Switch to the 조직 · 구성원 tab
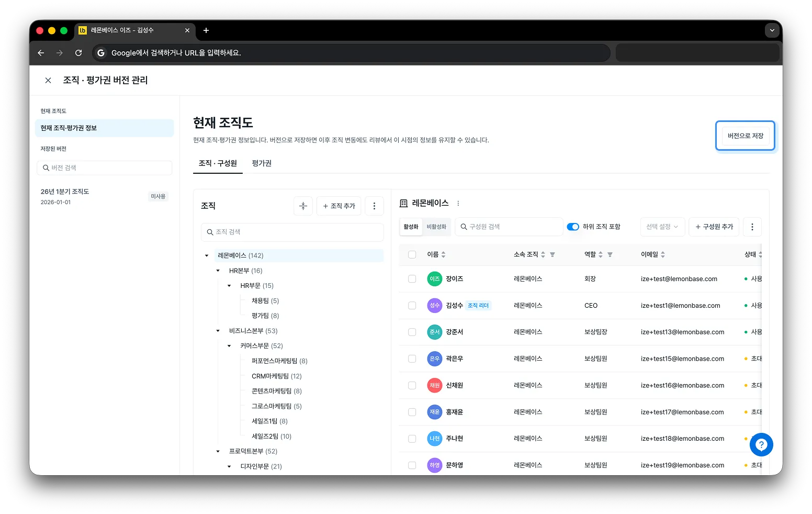 (218, 163)
